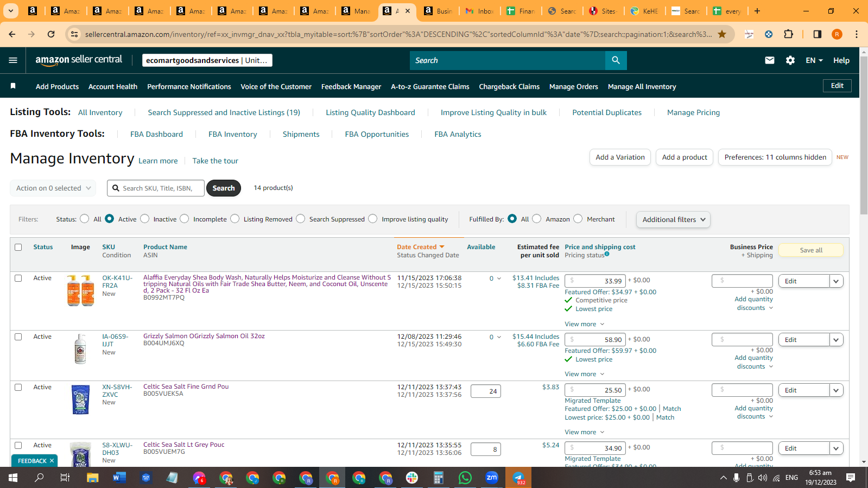Open the Seller Central hamburger menu
Image resolution: width=868 pixels, height=488 pixels.
[13, 60]
